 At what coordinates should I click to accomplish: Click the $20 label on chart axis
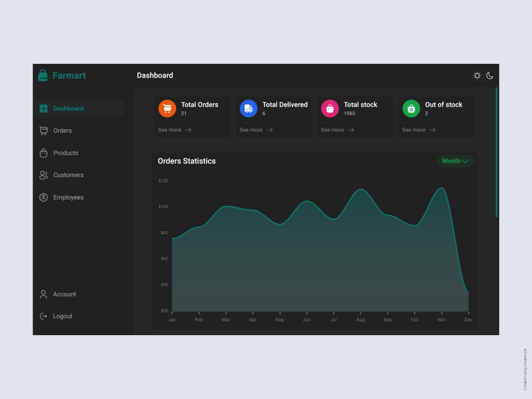click(164, 311)
